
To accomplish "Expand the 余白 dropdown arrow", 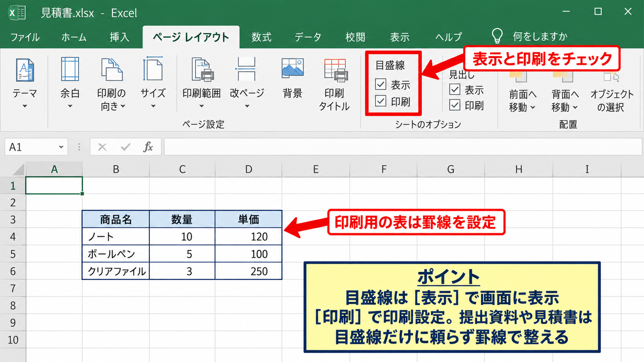I will point(70,106).
